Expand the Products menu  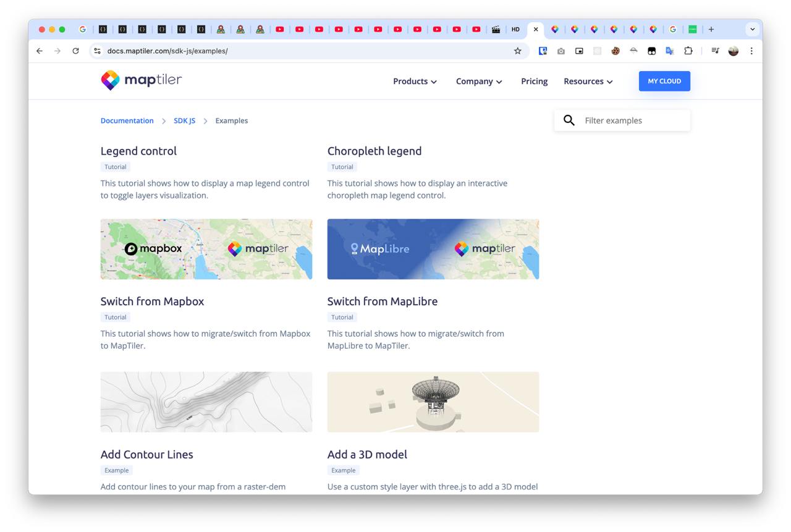[415, 81]
